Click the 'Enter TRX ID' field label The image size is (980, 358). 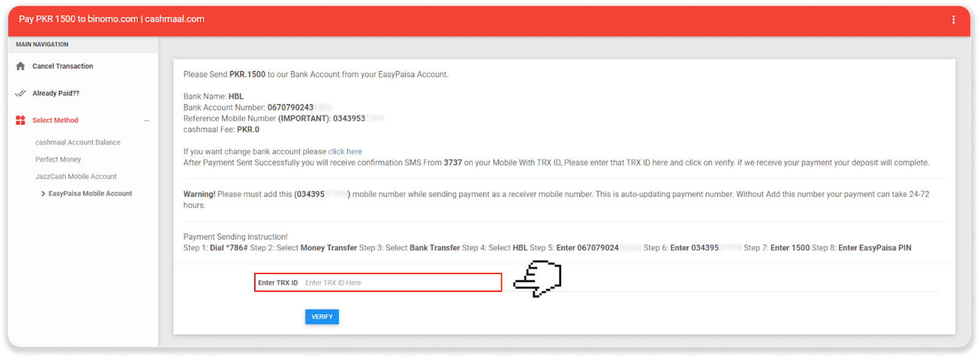[277, 283]
